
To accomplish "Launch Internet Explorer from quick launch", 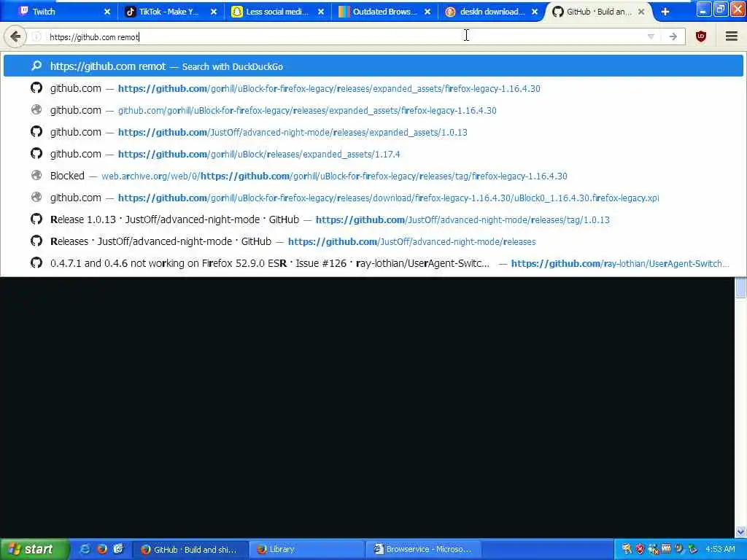I will point(85,549).
